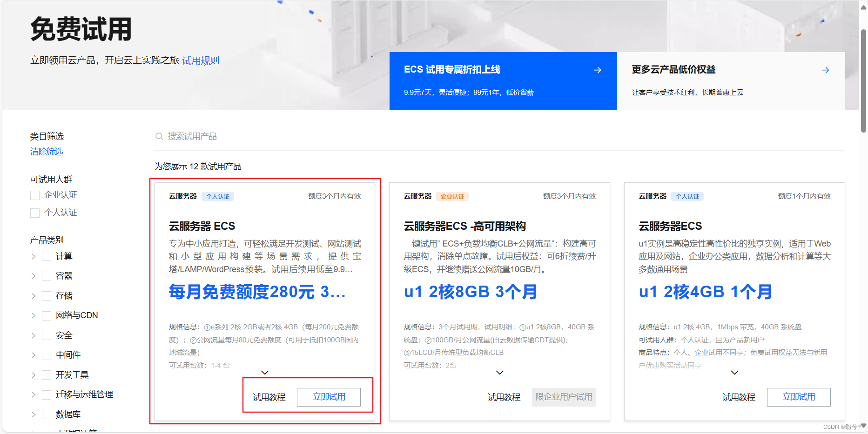Click the 额度1个月内有效 label

coord(804,196)
